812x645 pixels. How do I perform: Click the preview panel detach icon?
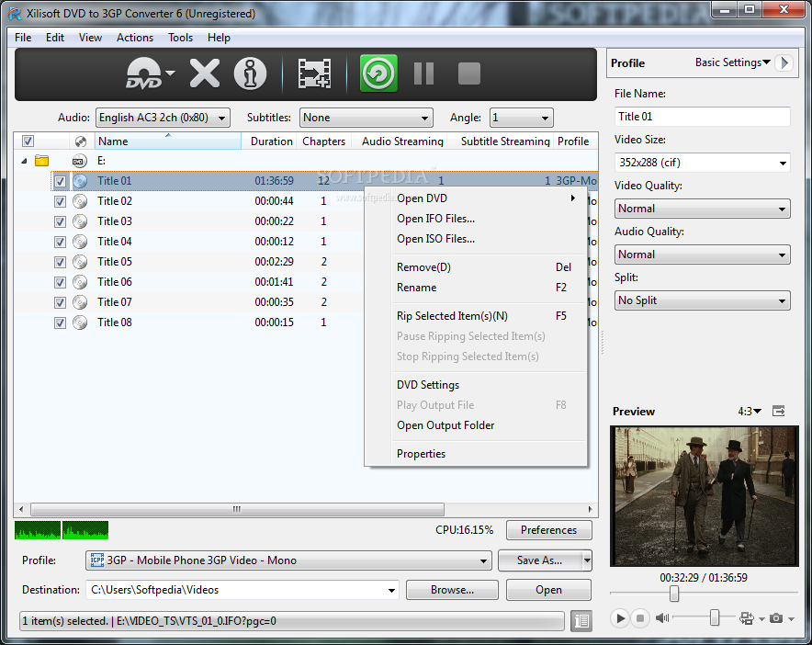coord(778,412)
